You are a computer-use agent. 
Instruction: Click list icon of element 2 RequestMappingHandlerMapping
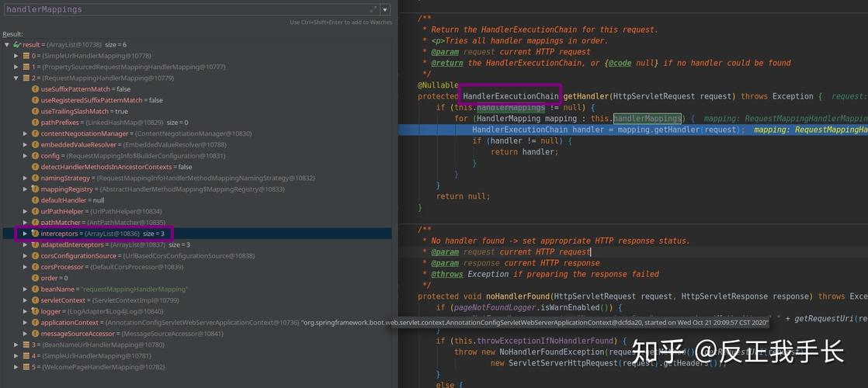(x=26, y=78)
